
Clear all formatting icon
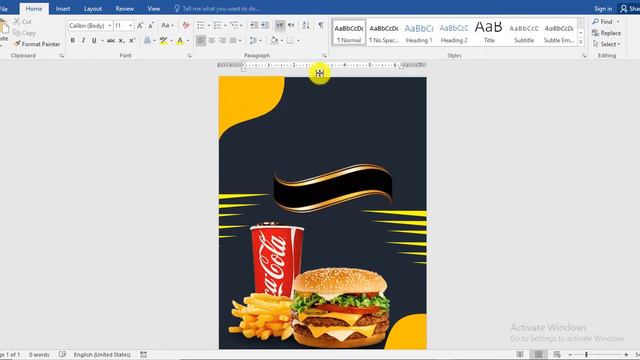pos(186,25)
